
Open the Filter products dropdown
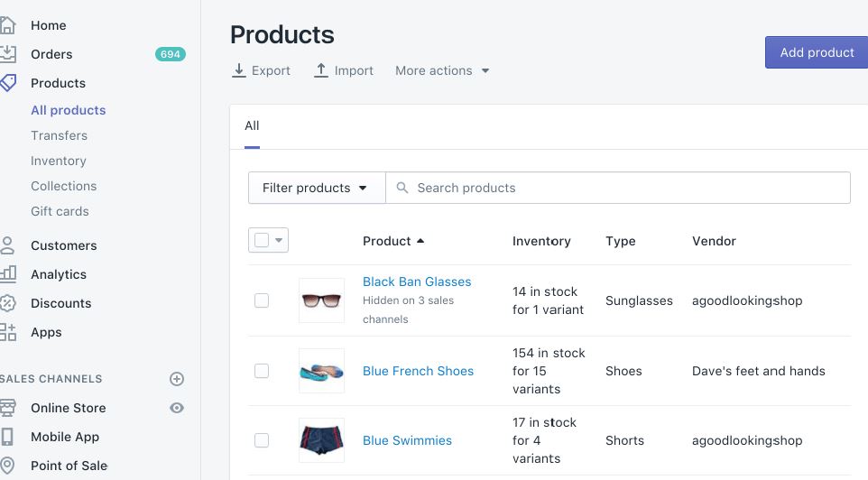click(x=317, y=188)
